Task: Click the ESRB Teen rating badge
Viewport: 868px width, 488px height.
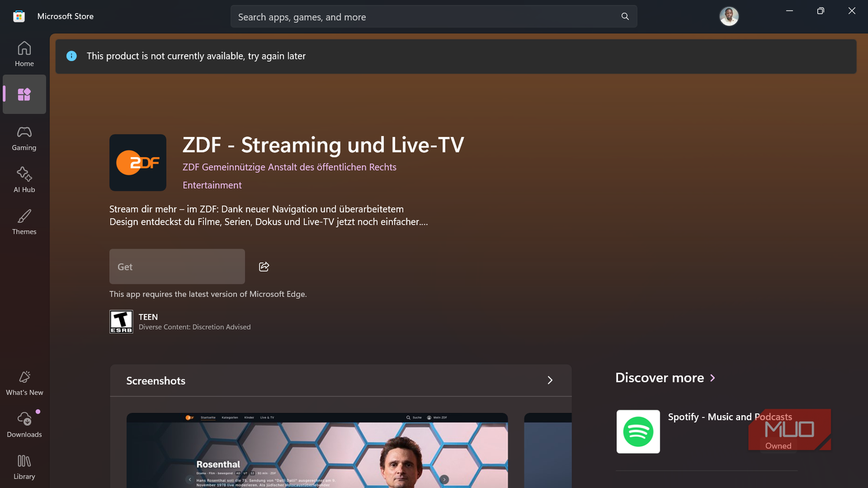Action: pyautogui.click(x=122, y=321)
